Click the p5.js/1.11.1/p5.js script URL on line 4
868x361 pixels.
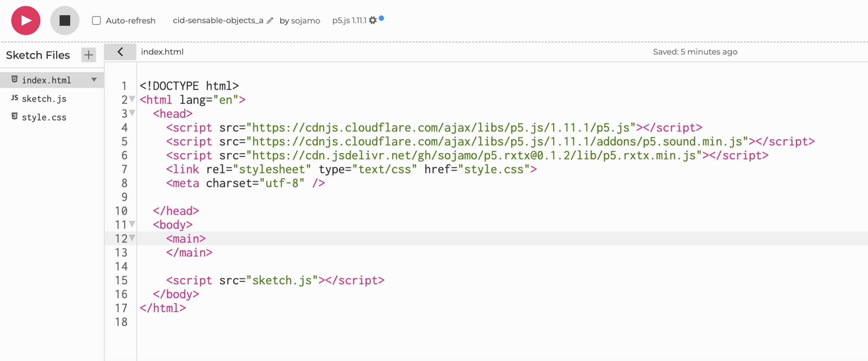[441, 128]
